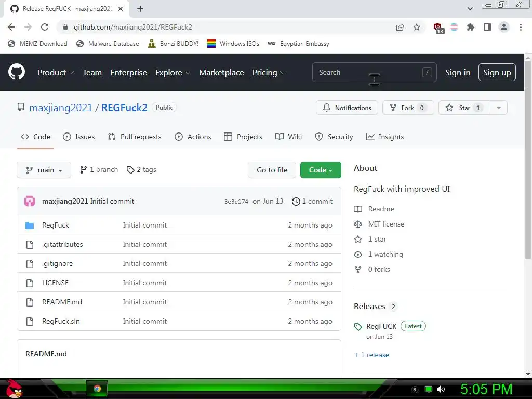Click the green monitor tray icon
532x399 pixels.
tap(429, 389)
